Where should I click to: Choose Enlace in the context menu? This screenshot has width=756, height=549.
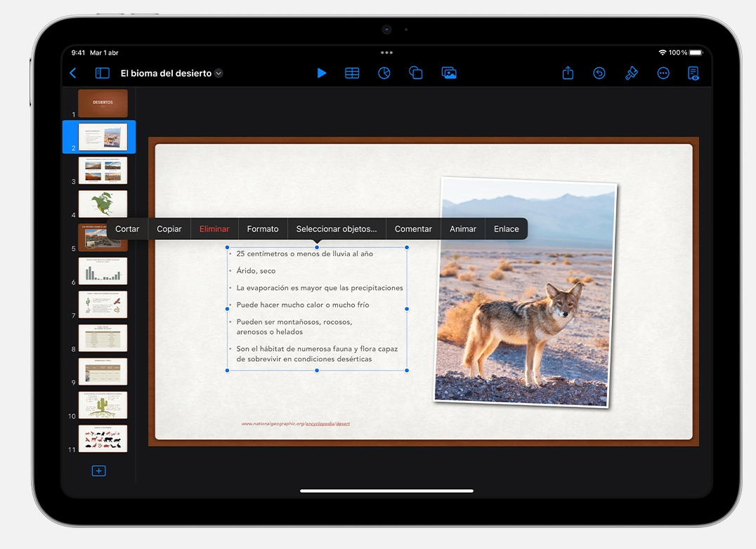pyautogui.click(x=507, y=230)
